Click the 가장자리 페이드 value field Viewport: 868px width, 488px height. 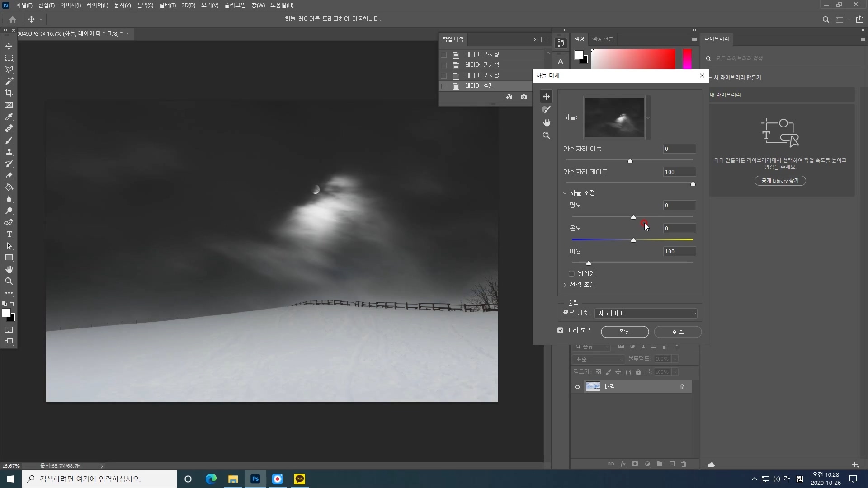pyautogui.click(x=679, y=172)
